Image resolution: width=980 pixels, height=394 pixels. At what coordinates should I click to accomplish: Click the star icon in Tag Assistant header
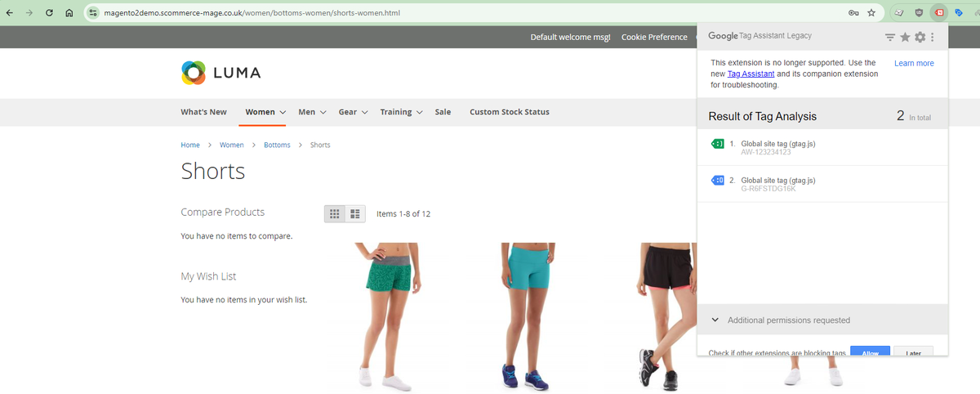click(x=905, y=37)
